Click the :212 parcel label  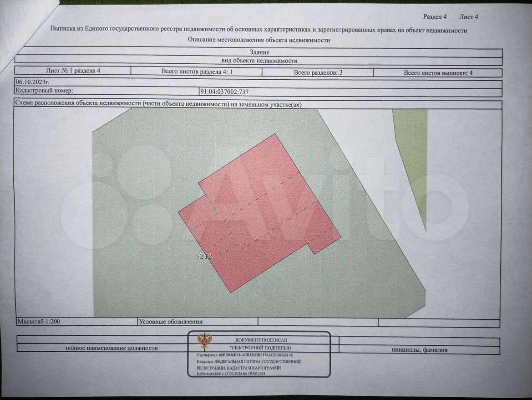pos(205,256)
